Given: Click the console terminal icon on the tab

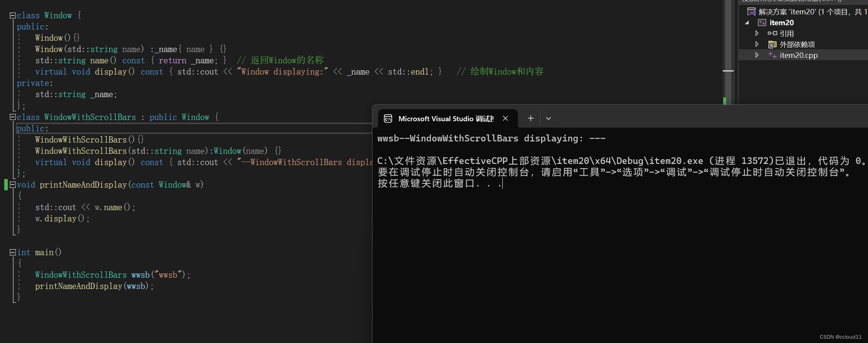Looking at the screenshot, I should click(x=388, y=118).
